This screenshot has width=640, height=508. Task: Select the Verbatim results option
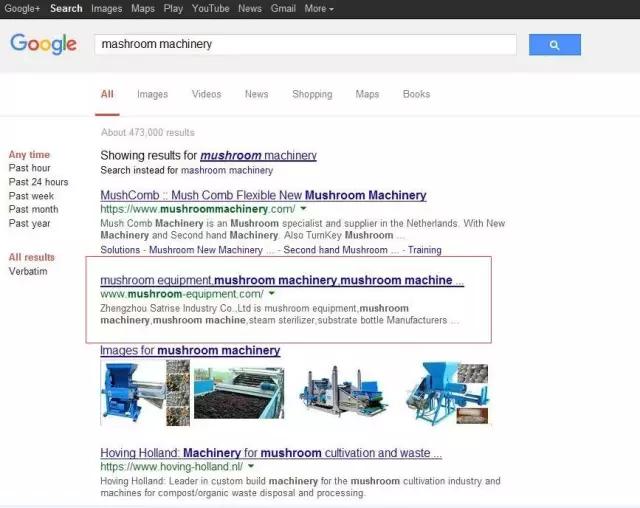(28, 271)
